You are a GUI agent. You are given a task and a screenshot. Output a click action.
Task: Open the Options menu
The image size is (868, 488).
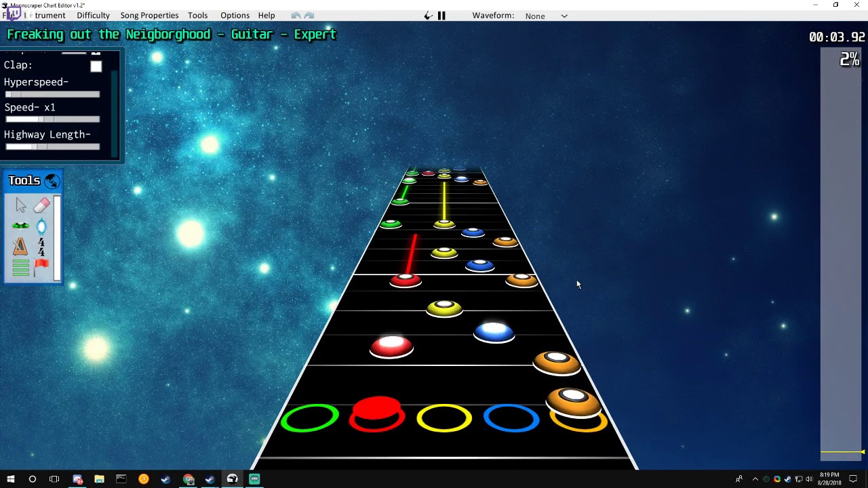click(x=235, y=16)
